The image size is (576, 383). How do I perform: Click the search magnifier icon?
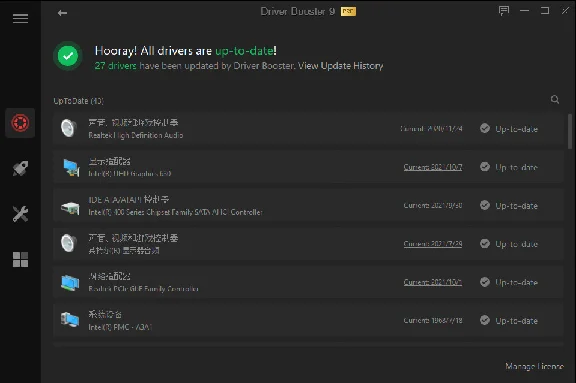click(x=555, y=100)
